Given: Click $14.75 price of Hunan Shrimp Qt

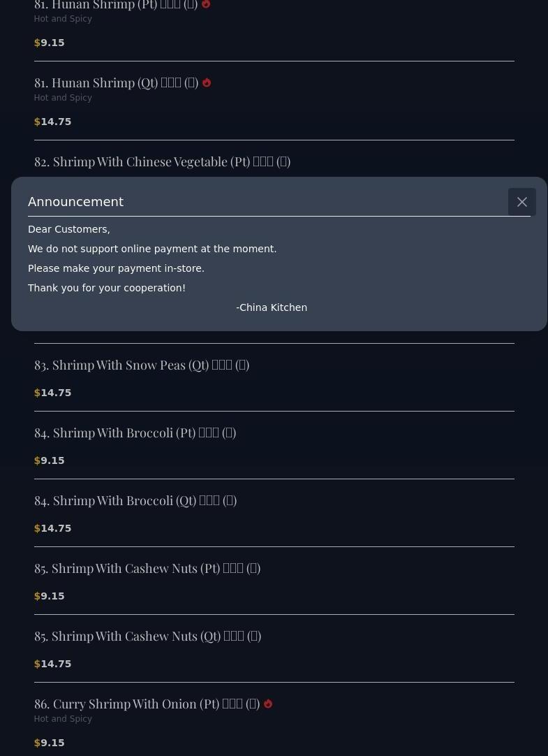Looking at the screenshot, I should pyautogui.click(x=53, y=122).
